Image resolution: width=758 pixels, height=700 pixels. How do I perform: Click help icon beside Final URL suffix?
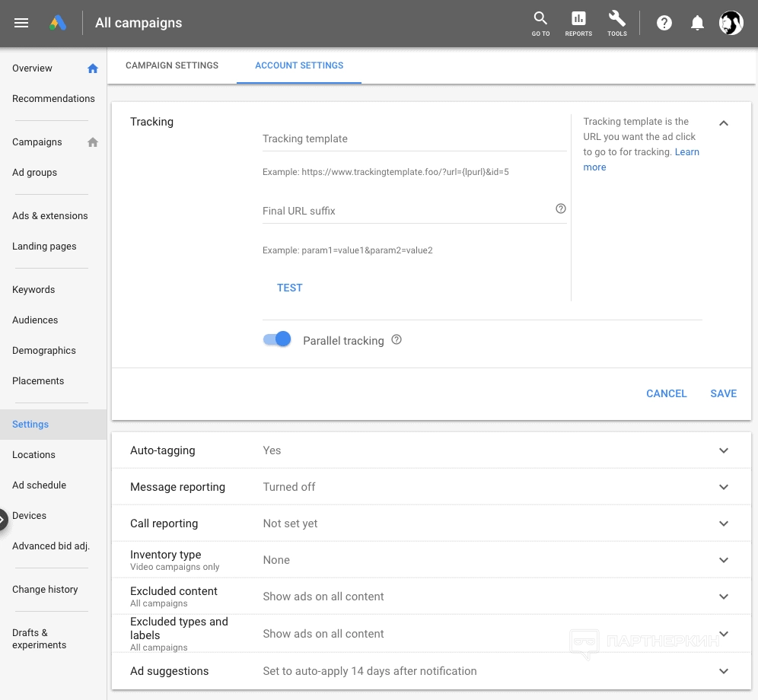coord(561,208)
